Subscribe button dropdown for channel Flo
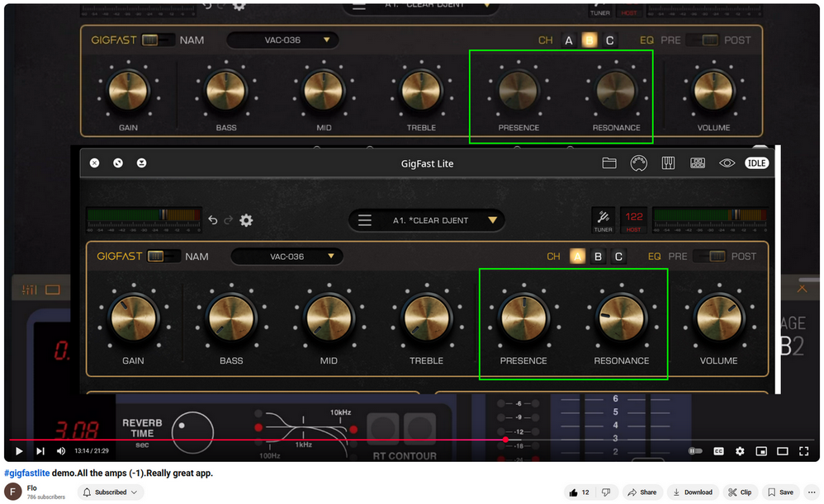Image resolution: width=824 pixels, height=504 pixels. [x=132, y=492]
